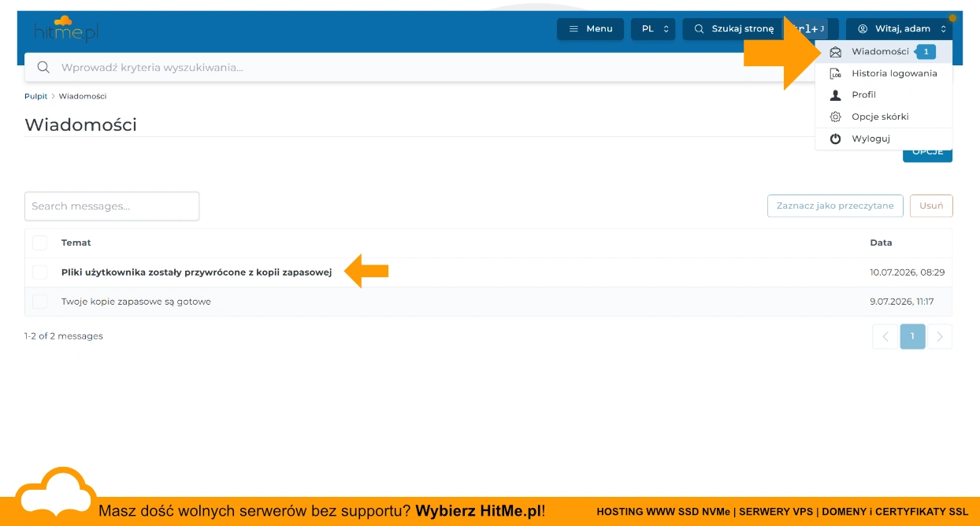980x526 pixels.
Task: Go to next page arrow in pagination
Action: pos(940,336)
